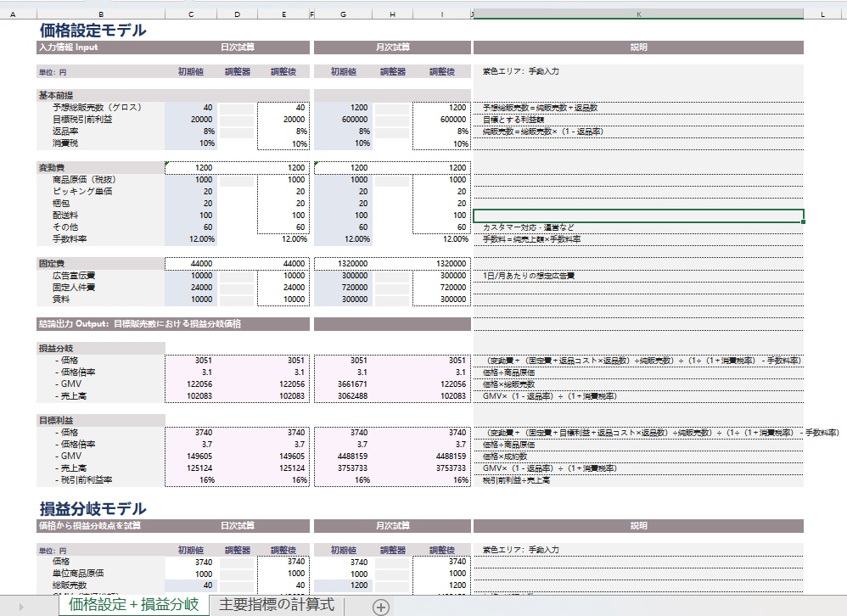Select column H header
Viewport: 847px width, 616px height.
392,14
